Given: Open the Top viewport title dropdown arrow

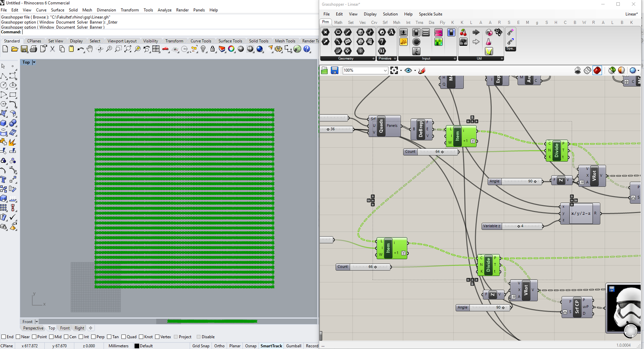Looking at the screenshot, I should click(x=34, y=62).
